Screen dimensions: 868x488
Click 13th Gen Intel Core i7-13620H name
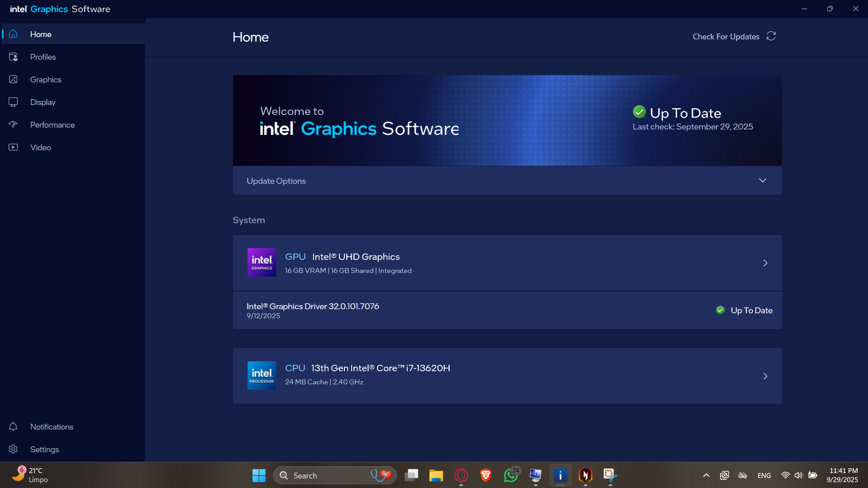[x=381, y=368]
